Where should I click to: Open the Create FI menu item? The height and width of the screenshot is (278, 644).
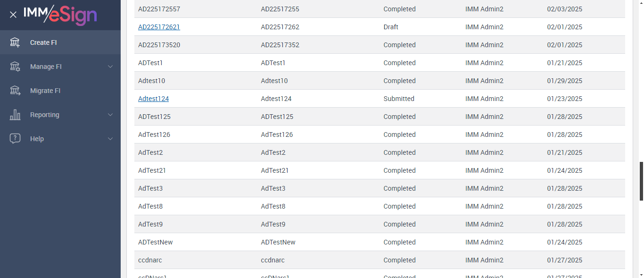pyautogui.click(x=43, y=42)
